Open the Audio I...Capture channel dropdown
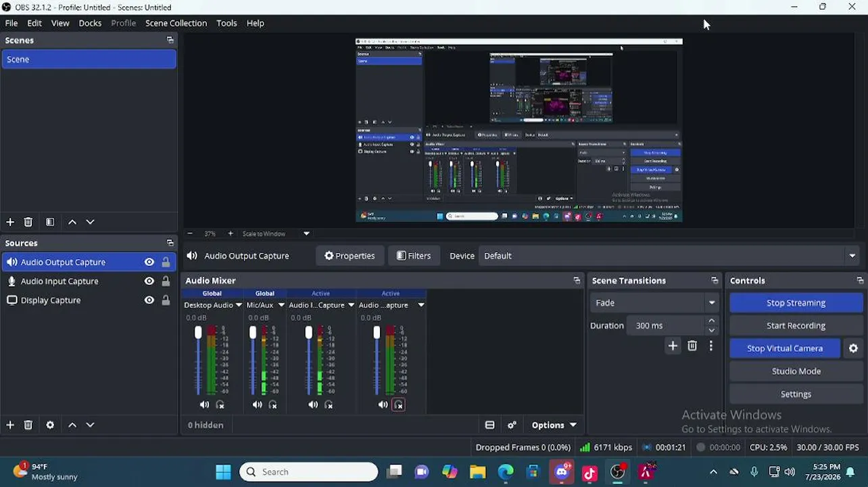868x487 pixels. point(351,305)
